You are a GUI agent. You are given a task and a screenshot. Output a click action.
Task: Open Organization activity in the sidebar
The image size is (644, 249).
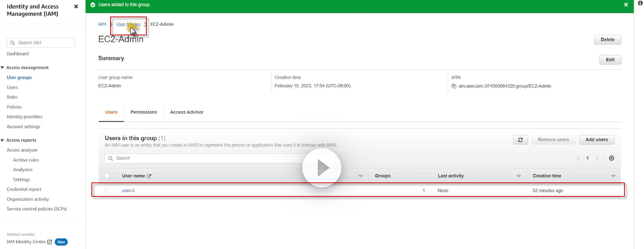tap(28, 199)
